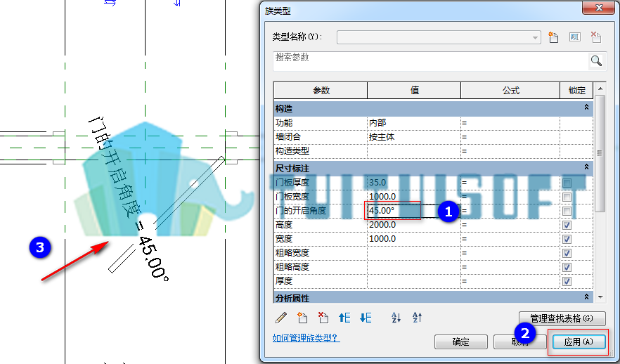Click the angle dimension label in drawing
The image size is (620, 364).
pyautogui.click(x=129, y=199)
